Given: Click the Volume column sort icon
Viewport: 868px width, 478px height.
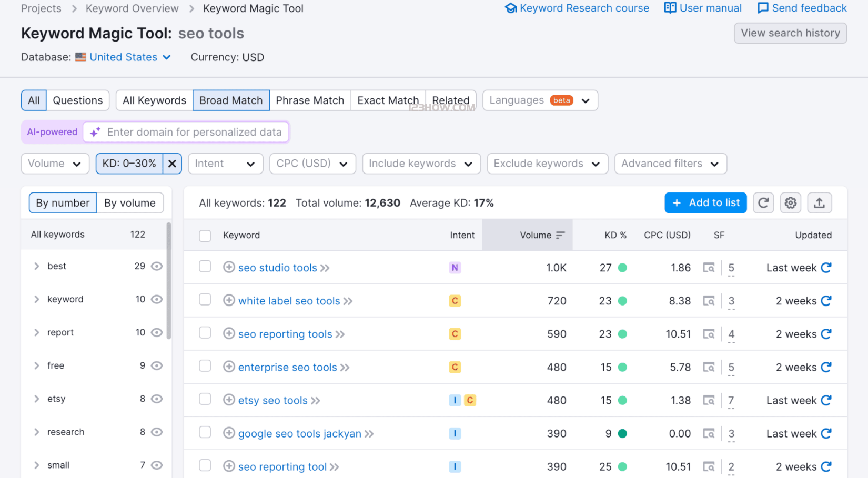Looking at the screenshot, I should (560, 235).
